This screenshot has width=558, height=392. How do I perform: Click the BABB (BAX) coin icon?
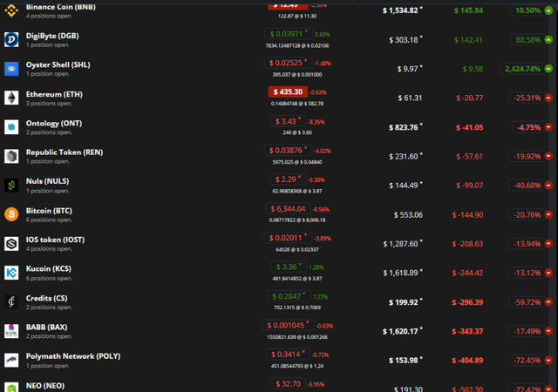point(11,331)
